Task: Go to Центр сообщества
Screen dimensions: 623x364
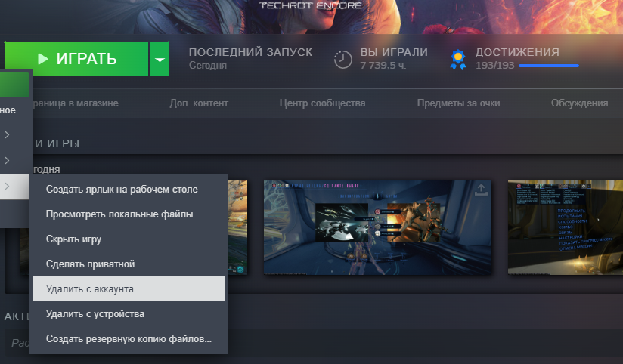Action: (322, 103)
